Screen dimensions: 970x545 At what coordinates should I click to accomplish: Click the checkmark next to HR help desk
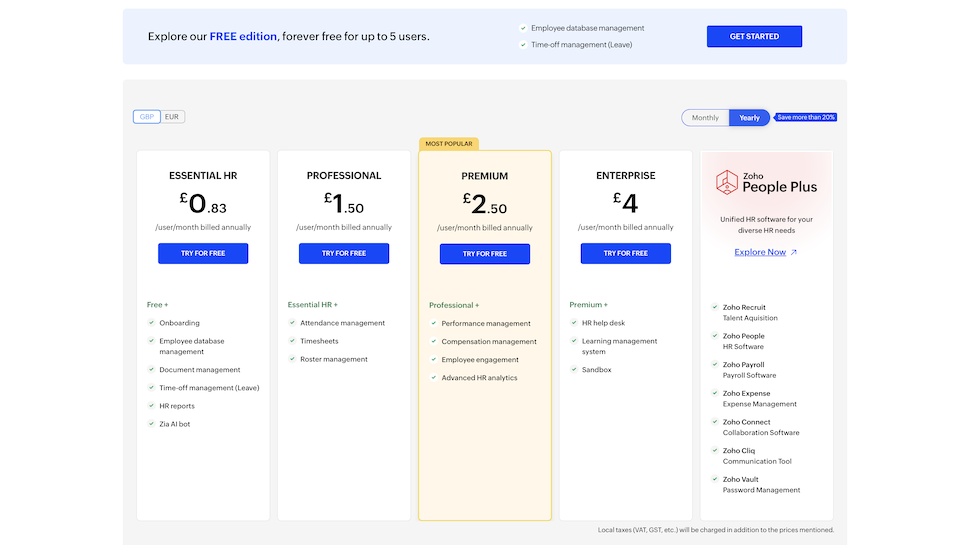click(574, 322)
